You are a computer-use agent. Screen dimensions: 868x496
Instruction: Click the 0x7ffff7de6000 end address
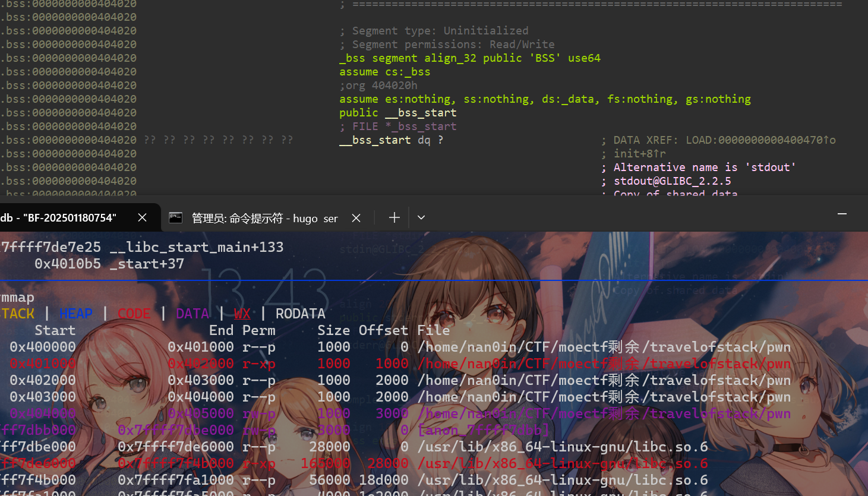(176, 447)
